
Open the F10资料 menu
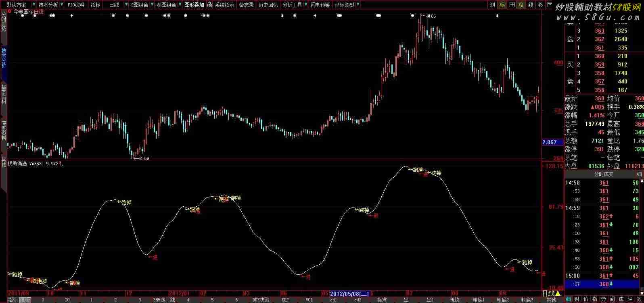(76, 5)
